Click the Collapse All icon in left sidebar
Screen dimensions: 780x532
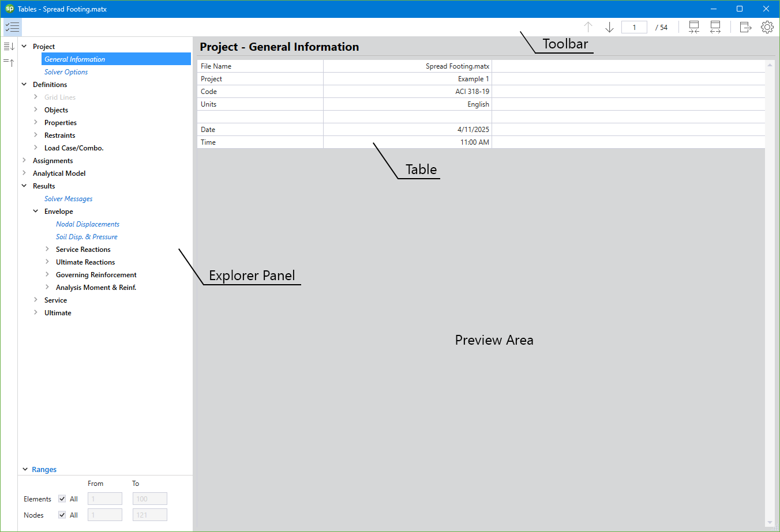coord(9,62)
